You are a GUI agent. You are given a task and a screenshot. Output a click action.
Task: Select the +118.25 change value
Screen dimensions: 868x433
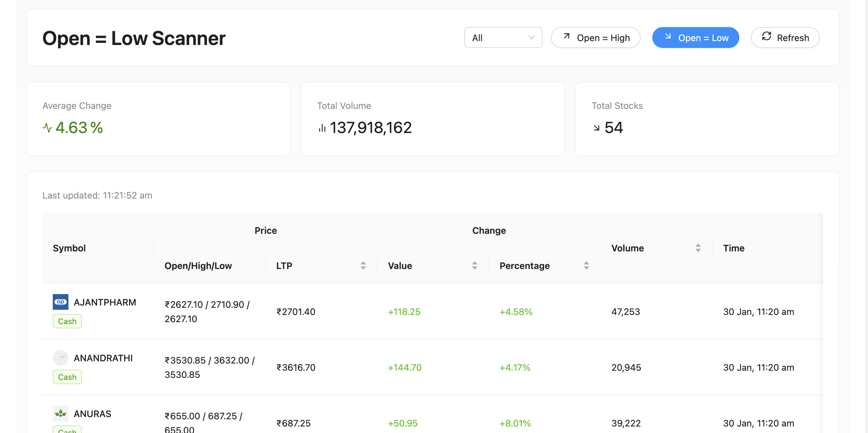tap(404, 311)
